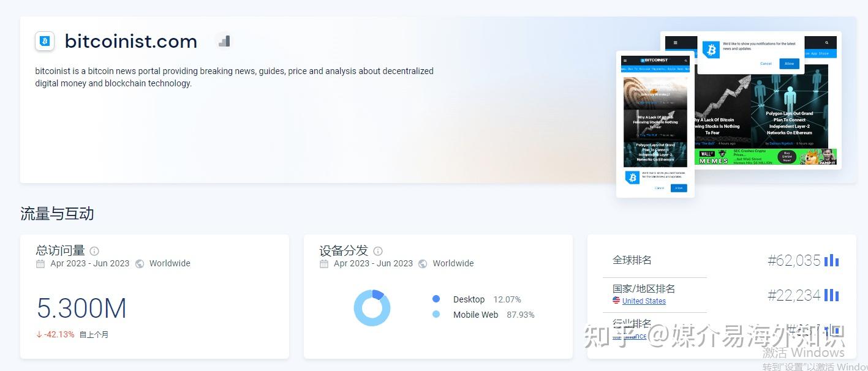Toggle the Mobile Web legend dot

pos(437,315)
